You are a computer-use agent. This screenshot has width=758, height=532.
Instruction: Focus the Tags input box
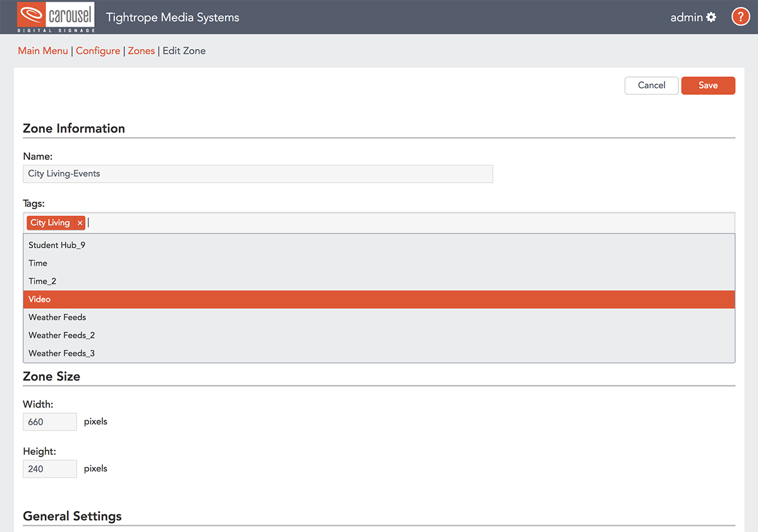(411, 223)
